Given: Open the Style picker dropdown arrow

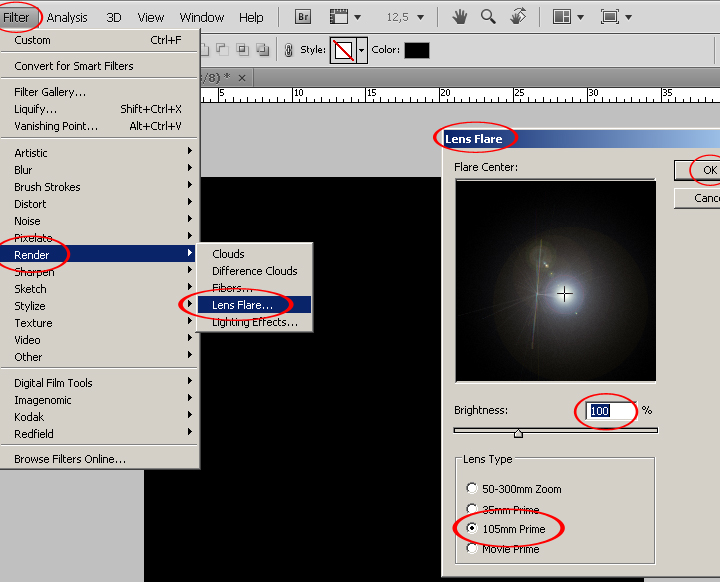Looking at the screenshot, I should coord(361,50).
